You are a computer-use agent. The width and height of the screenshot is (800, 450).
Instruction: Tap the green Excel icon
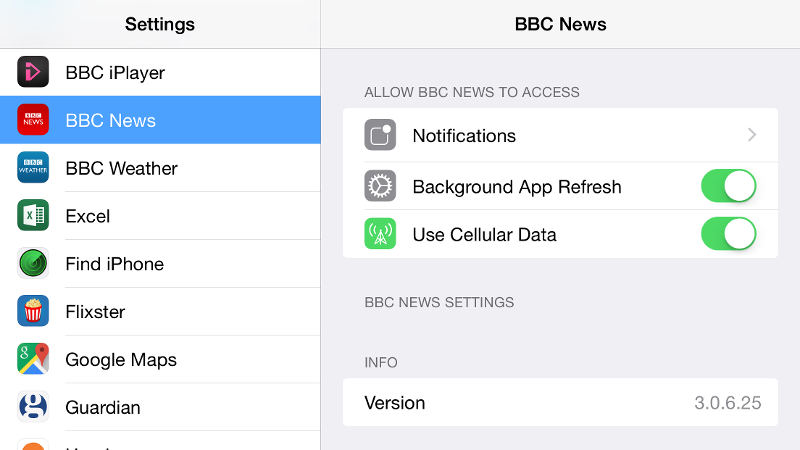tap(33, 215)
